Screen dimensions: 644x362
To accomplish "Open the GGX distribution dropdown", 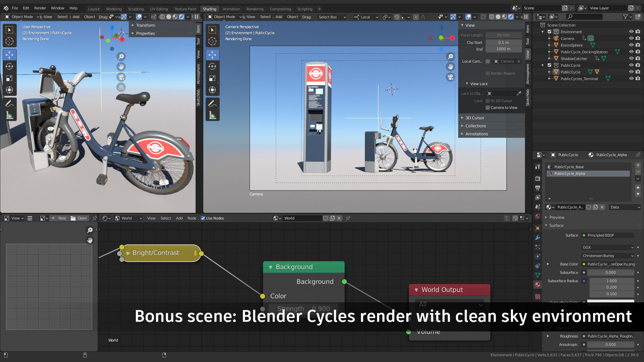I will [x=607, y=247].
